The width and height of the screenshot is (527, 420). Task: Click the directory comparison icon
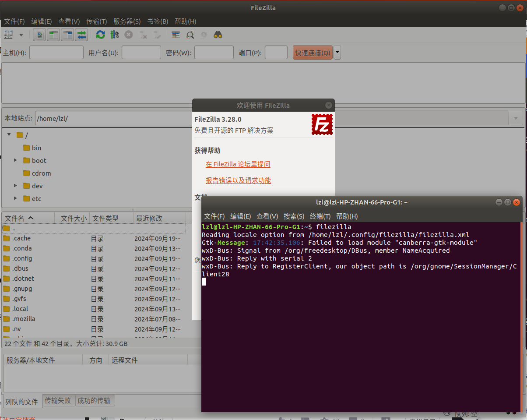click(x=176, y=35)
